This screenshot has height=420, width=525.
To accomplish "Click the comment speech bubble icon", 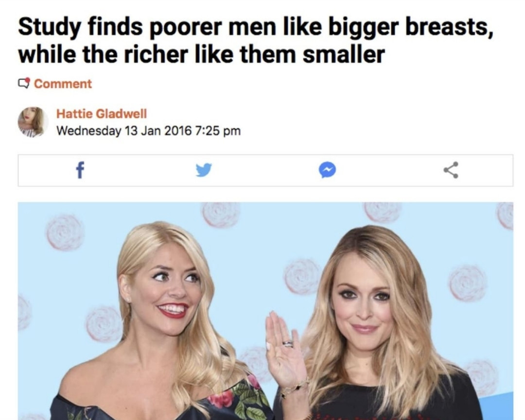I will (x=24, y=83).
